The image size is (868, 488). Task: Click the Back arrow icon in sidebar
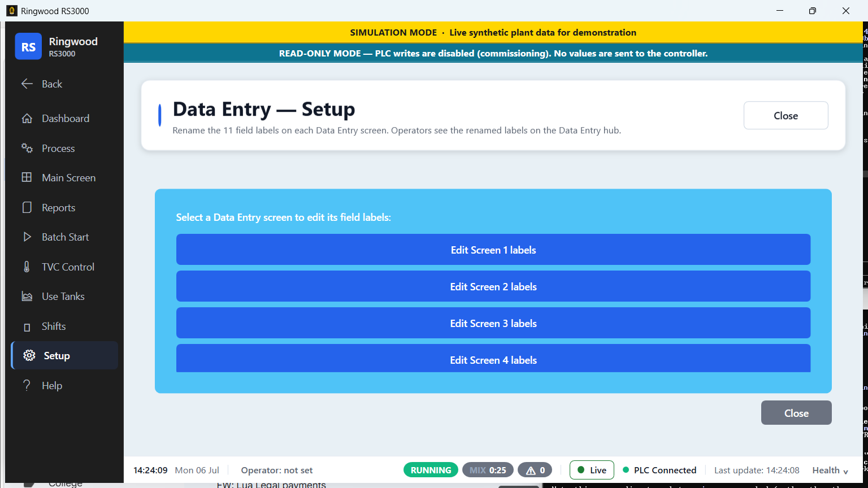(27, 84)
